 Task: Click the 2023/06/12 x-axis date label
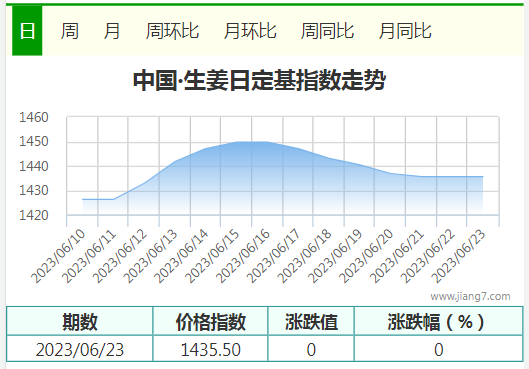120,256
